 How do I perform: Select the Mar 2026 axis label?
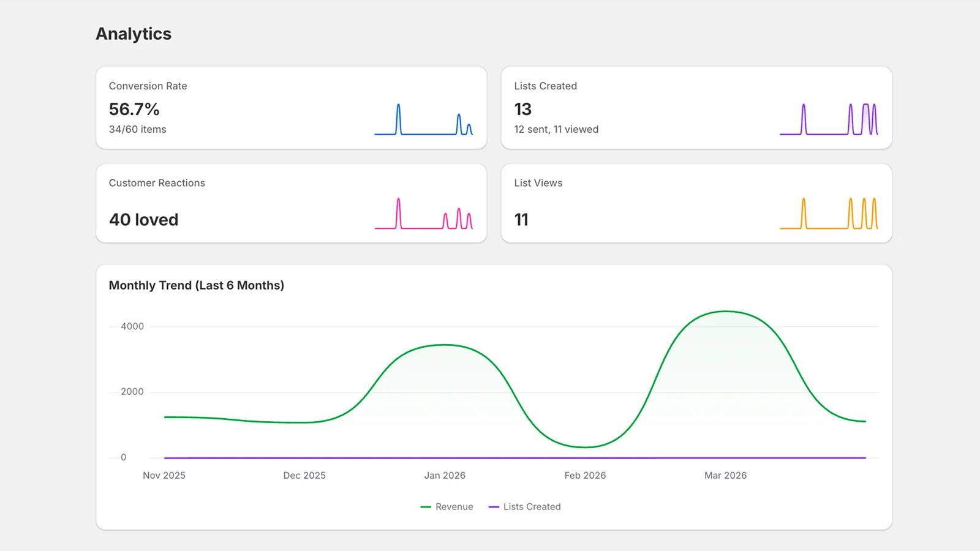coord(725,475)
